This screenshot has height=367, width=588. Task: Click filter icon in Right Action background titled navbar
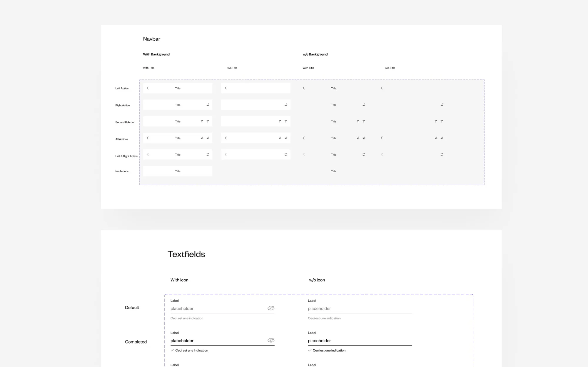click(208, 105)
